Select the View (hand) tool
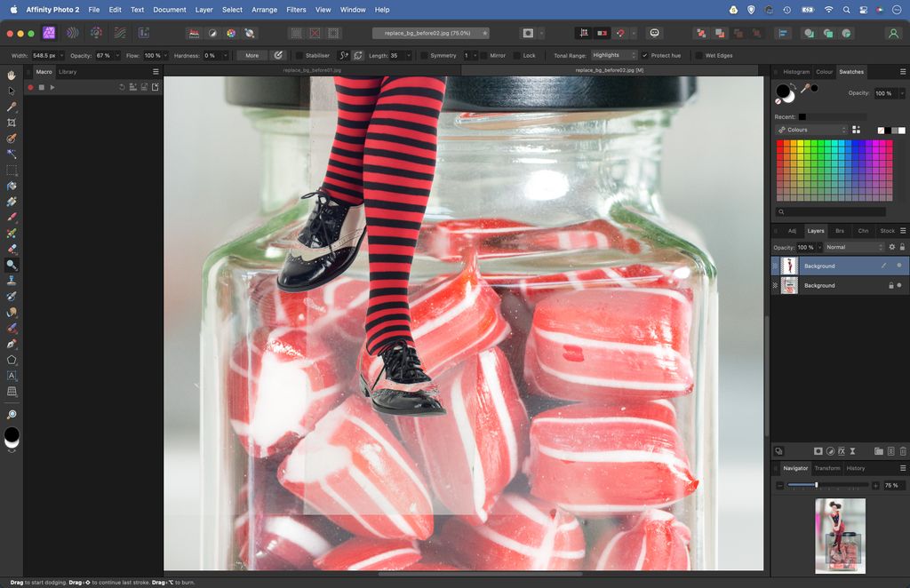 12,75
